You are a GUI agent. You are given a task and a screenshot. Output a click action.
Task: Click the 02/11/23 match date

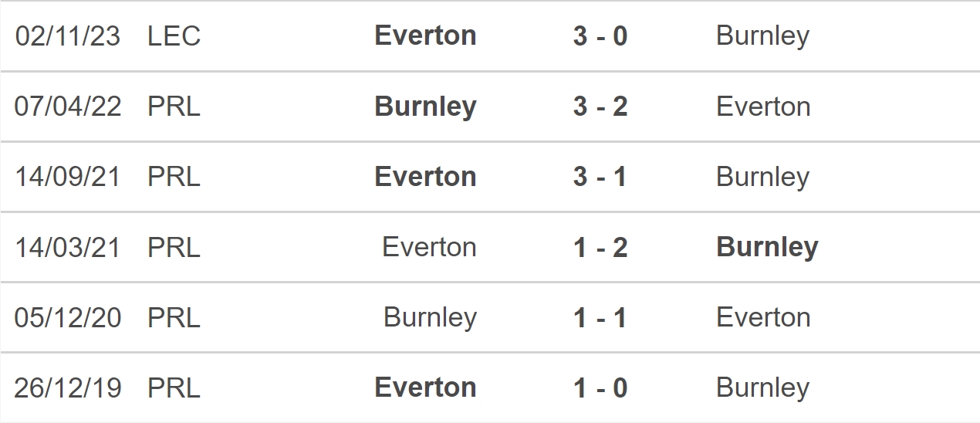point(68,36)
